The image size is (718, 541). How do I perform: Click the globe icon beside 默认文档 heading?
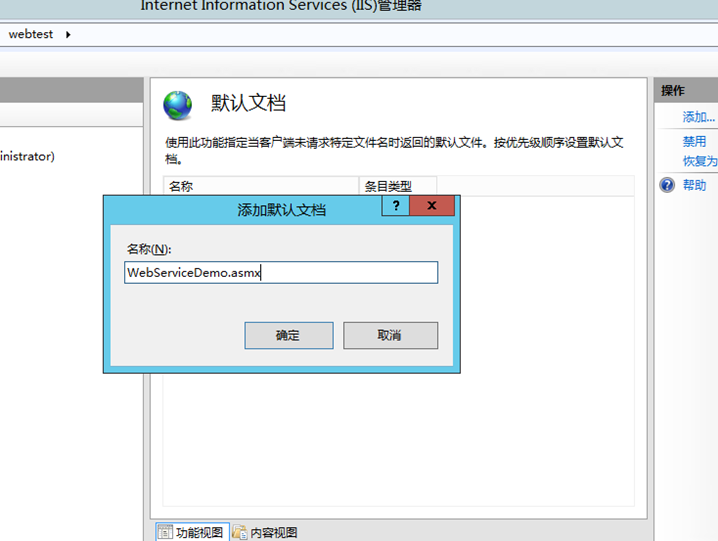click(178, 105)
